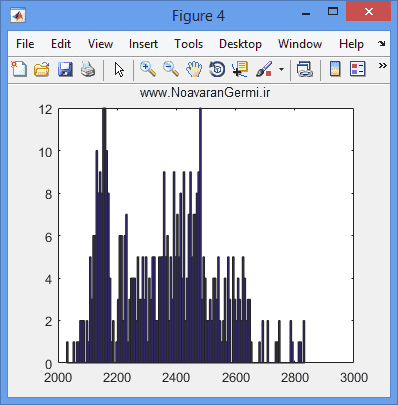Enable the Data Cursor tool

[x=240, y=69]
